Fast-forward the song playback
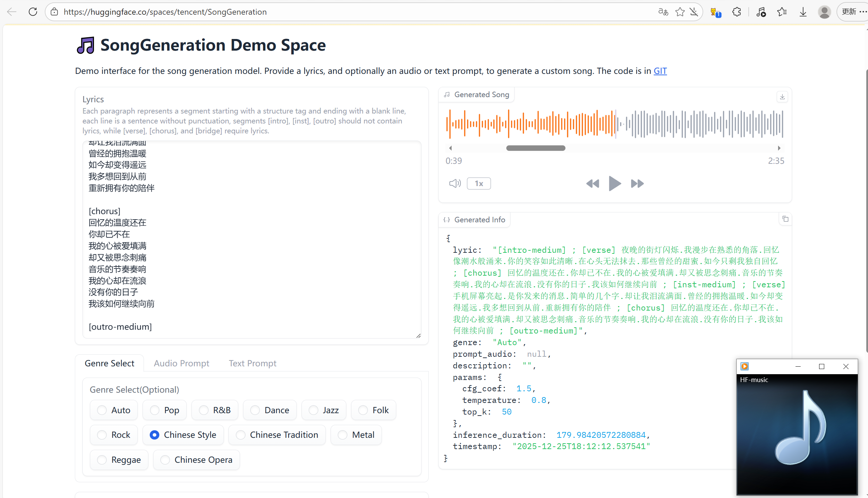 point(637,184)
